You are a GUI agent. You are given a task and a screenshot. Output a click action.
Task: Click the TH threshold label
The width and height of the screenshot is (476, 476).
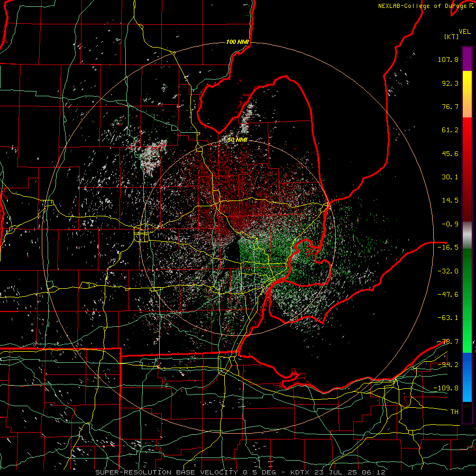tap(454, 412)
